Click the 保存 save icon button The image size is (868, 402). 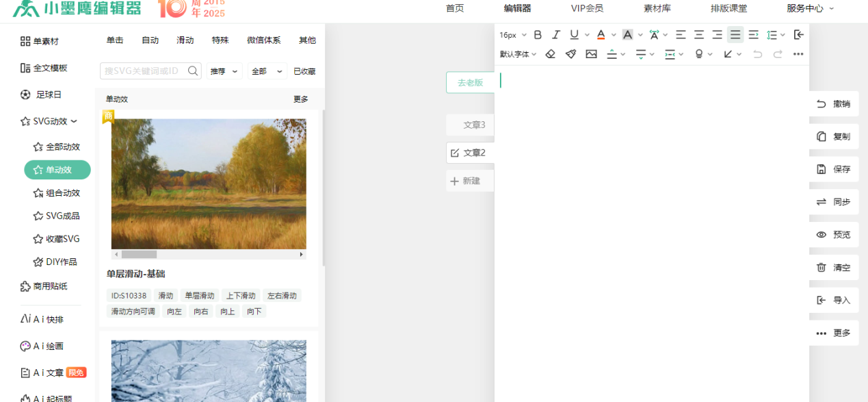(833, 169)
